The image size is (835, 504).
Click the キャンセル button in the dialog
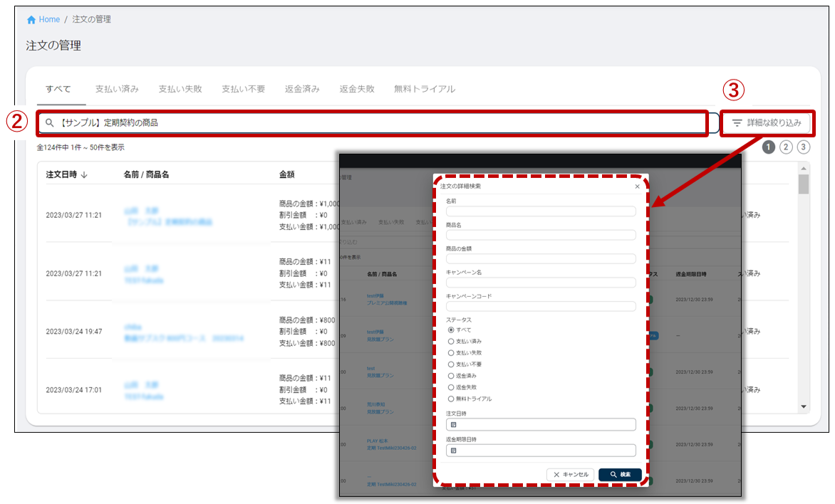point(570,474)
